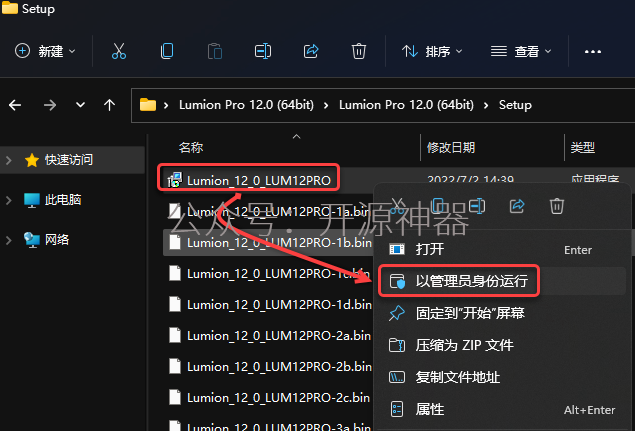Click the Share icon in toolbar
Image resolution: width=635 pixels, height=431 pixels.
311,51
